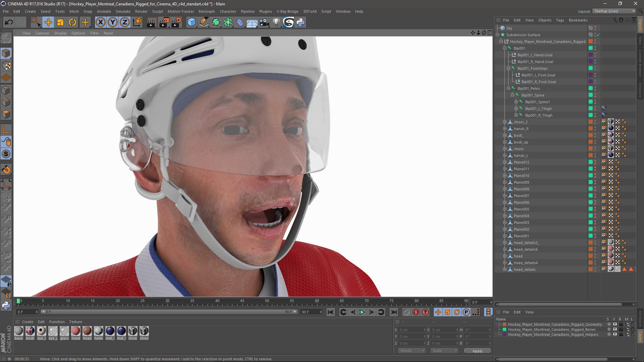Click the Undo arrow icon
The width and height of the screenshot is (644, 362).
point(9,22)
